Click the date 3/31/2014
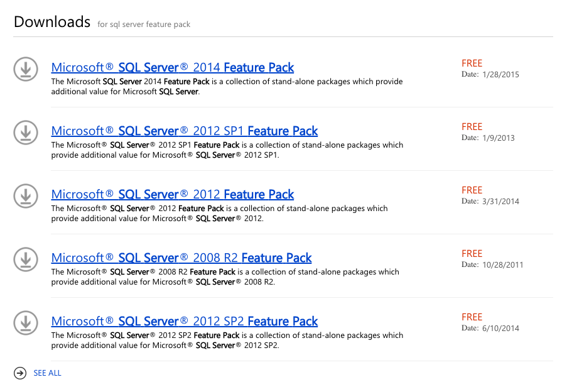Image resolution: width=562 pixels, height=392 pixels. pyautogui.click(x=500, y=202)
